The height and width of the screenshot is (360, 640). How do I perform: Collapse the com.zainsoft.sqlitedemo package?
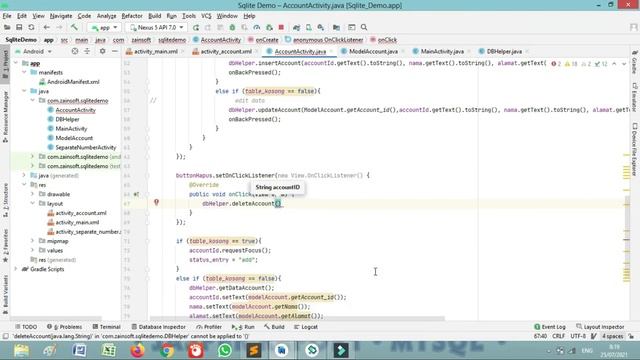[32, 100]
